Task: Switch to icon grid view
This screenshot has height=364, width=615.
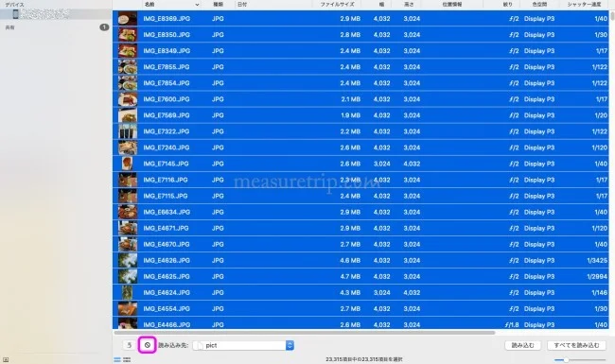Action: tap(127, 359)
